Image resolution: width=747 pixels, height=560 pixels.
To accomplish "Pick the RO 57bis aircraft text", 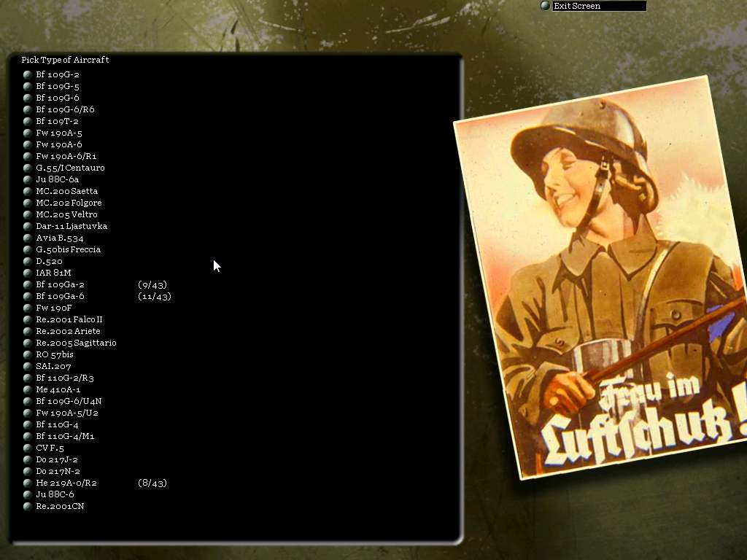I will (55, 354).
